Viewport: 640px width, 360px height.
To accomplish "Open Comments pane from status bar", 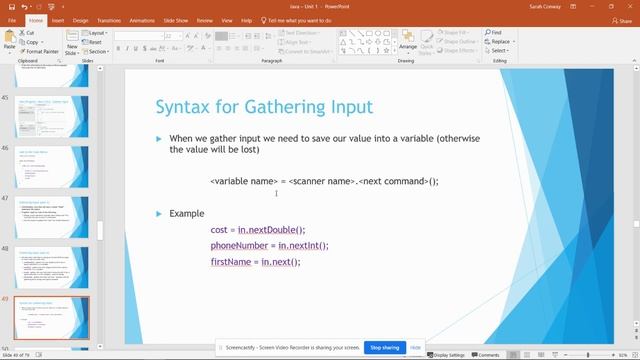I will pyautogui.click(x=485, y=355).
